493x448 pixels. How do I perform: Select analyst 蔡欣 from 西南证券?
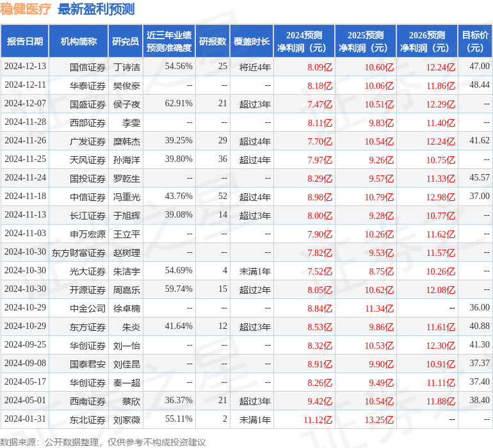coord(131,401)
